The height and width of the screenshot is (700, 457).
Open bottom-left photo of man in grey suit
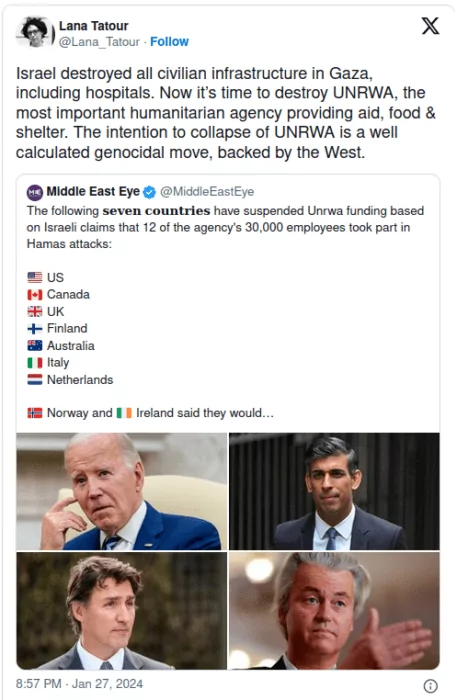tap(121, 611)
